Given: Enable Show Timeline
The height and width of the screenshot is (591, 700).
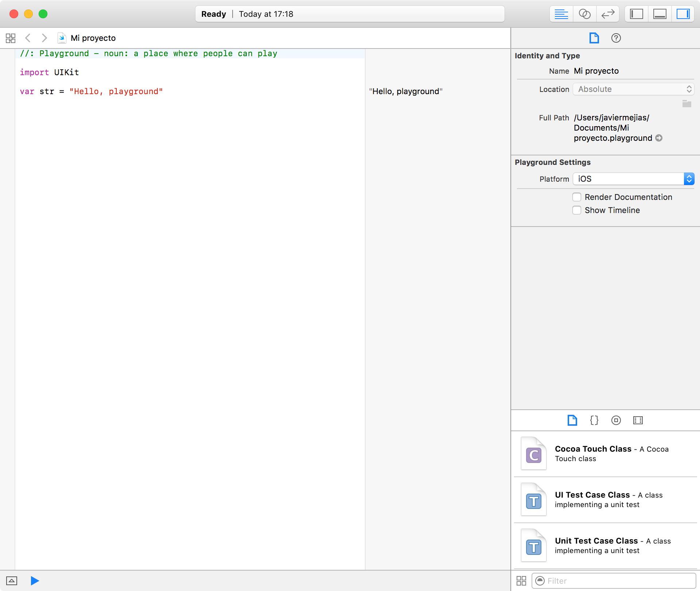Looking at the screenshot, I should coord(576,210).
